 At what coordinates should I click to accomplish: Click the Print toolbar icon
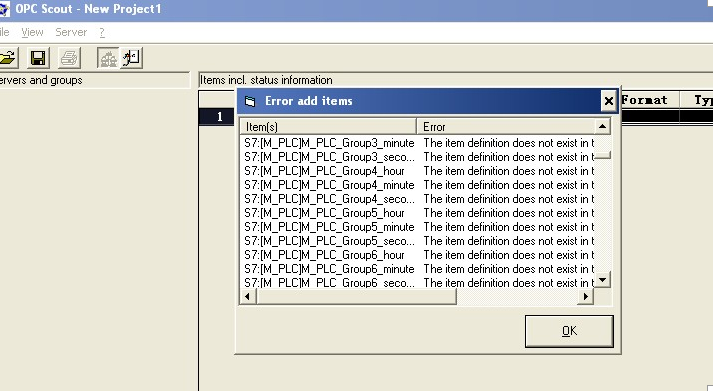click(69, 58)
